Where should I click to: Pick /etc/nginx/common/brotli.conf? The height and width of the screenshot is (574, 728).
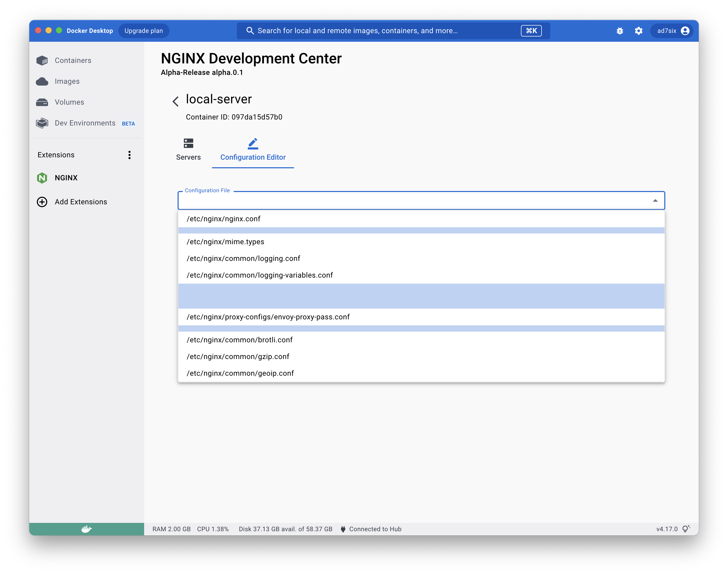pos(421,340)
